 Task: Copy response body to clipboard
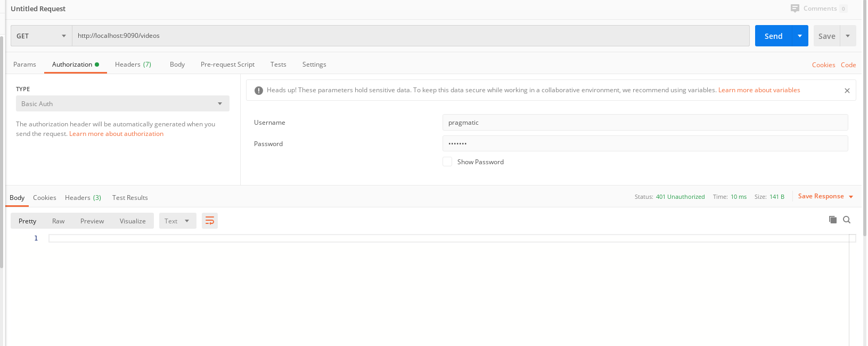[833, 220]
